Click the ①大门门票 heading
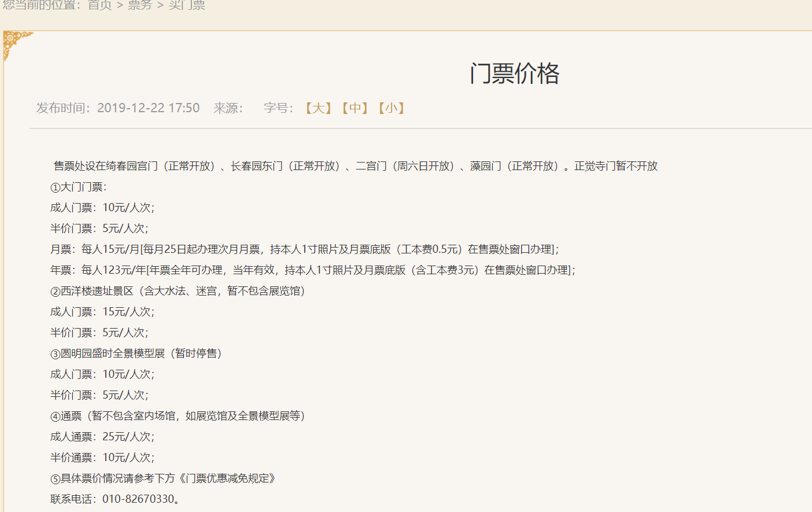 pos(79,187)
